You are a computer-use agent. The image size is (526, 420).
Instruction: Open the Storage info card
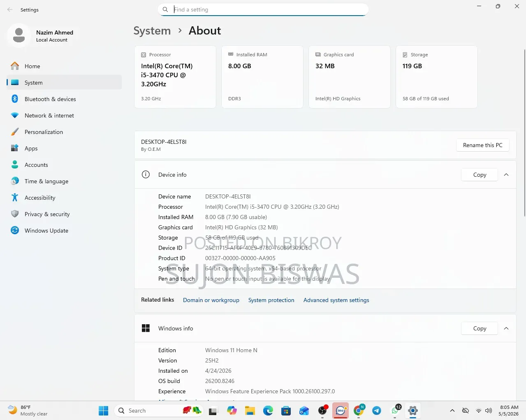(437, 77)
